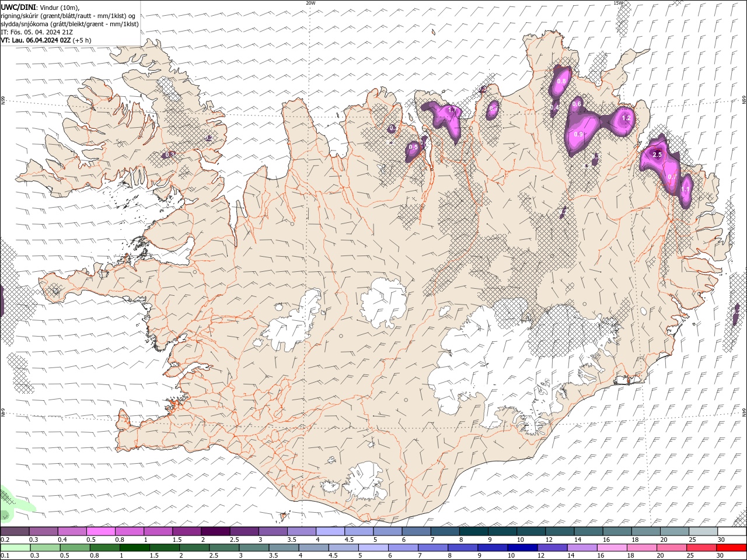The height and width of the screenshot is (560, 747).
Task: Pick lower legend pink swatch starting at 16
Action: tap(612, 548)
